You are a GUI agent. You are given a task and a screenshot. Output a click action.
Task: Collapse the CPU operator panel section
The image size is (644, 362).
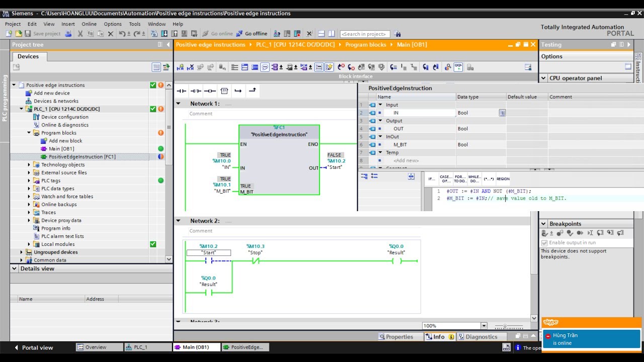543,78
